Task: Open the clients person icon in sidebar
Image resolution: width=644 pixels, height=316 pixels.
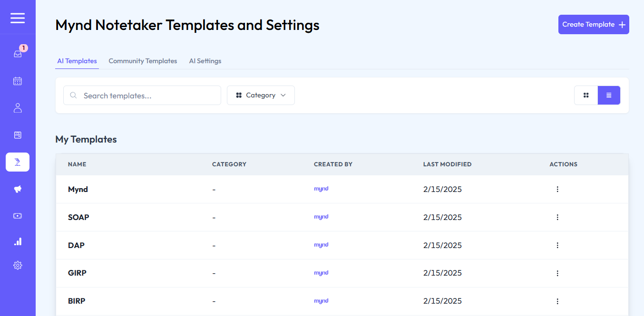Action: (x=18, y=108)
